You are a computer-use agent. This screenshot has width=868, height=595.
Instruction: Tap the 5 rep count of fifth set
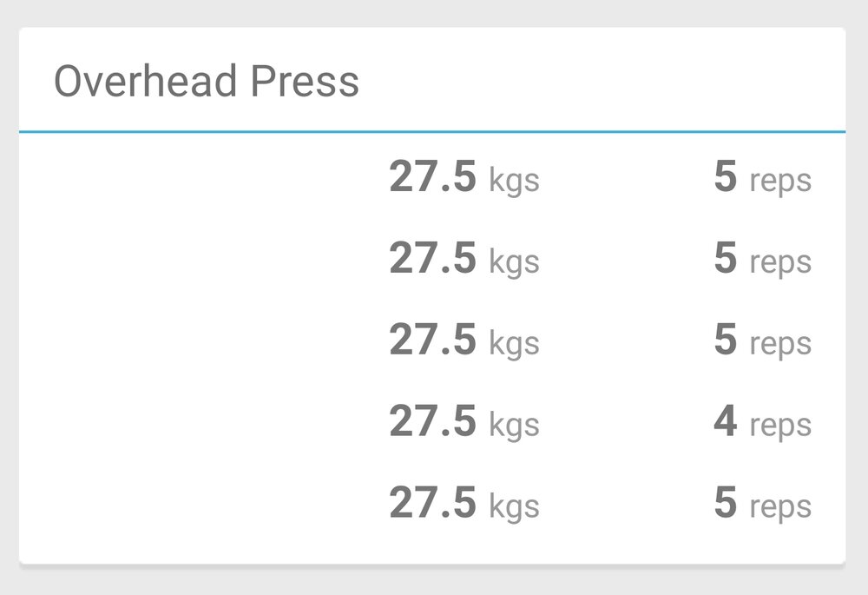[725, 502]
